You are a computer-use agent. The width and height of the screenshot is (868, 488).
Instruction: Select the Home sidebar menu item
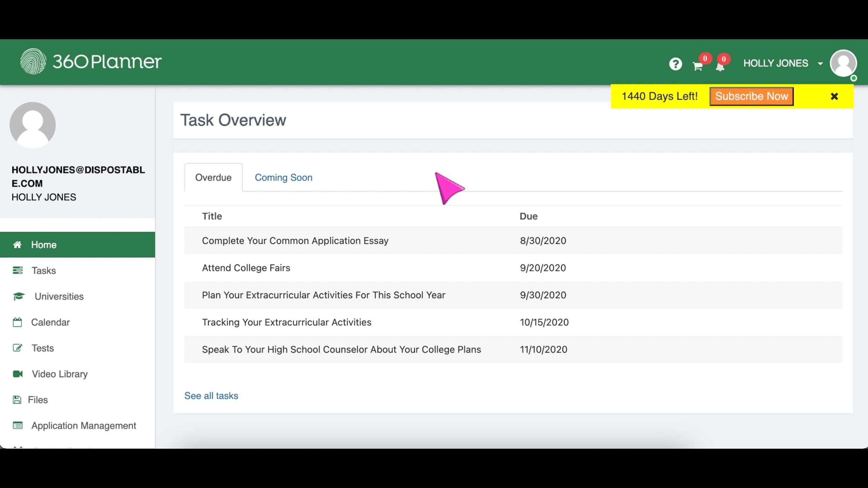tap(44, 245)
